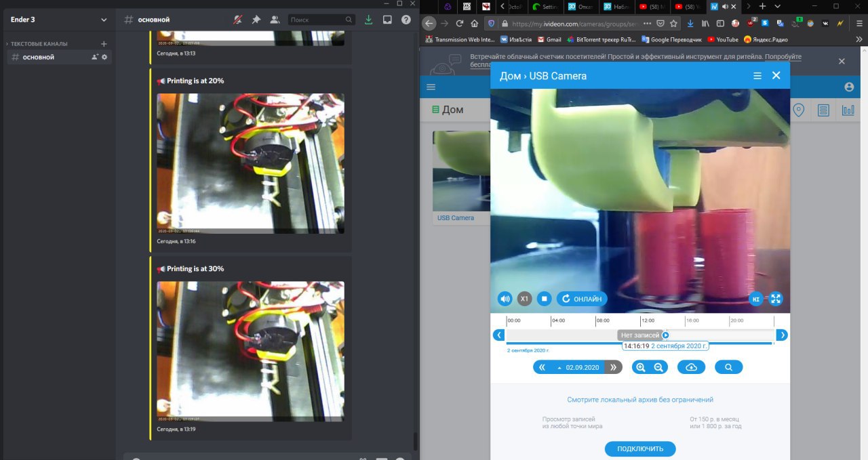Screen dimensions: 868x460
Task: Open Discord help icon
Action: [406, 20]
